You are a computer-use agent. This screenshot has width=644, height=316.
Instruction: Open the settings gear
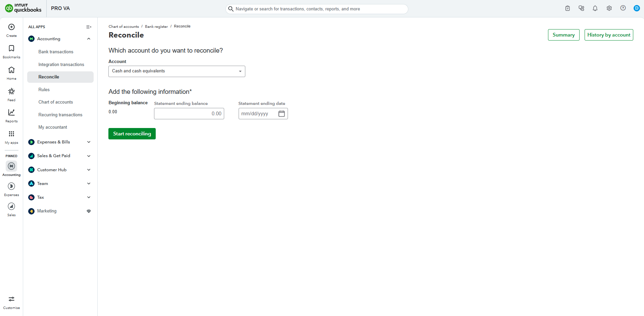pos(609,8)
